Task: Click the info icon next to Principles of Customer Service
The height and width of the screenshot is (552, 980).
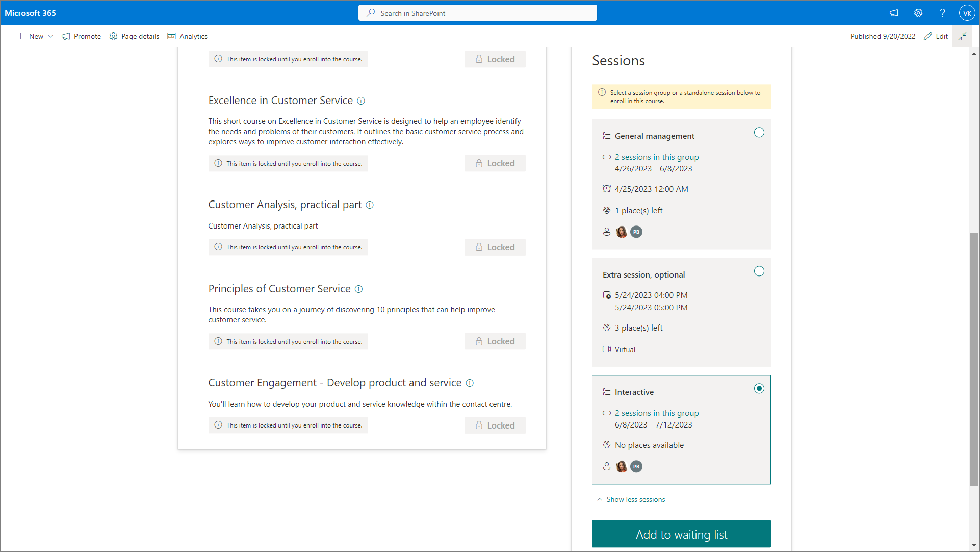Action: [x=359, y=289]
